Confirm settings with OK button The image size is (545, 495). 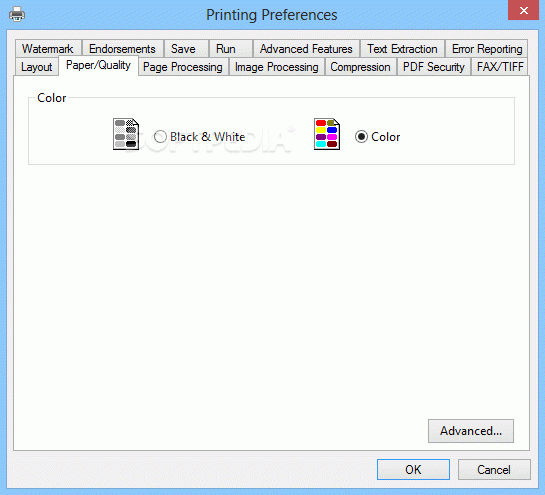click(413, 470)
